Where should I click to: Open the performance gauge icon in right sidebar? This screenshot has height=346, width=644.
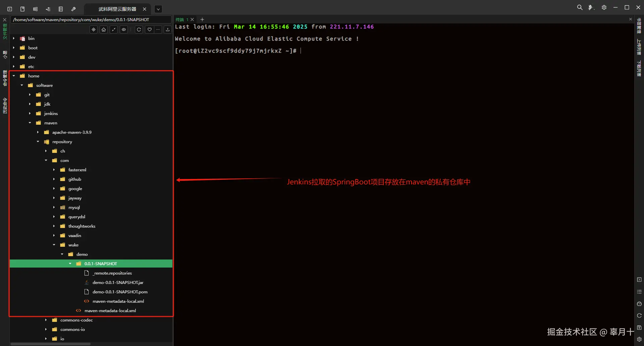click(x=639, y=304)
